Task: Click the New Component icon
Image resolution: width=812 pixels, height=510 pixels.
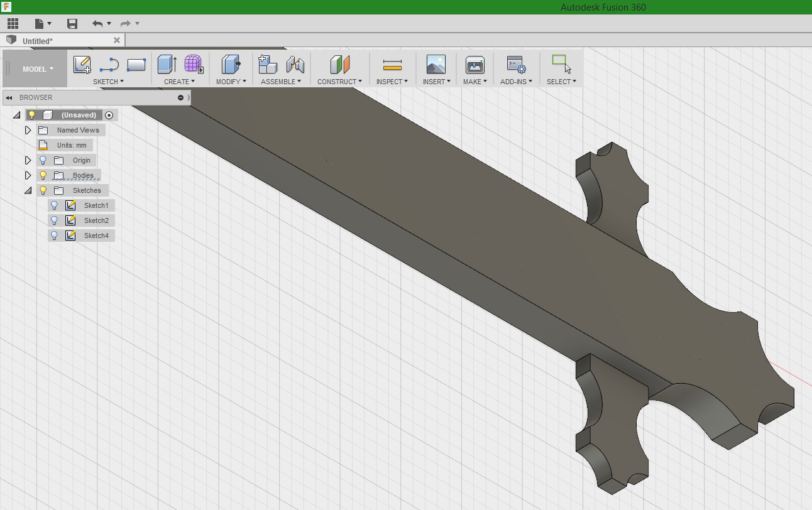Action: pos(268,64)
